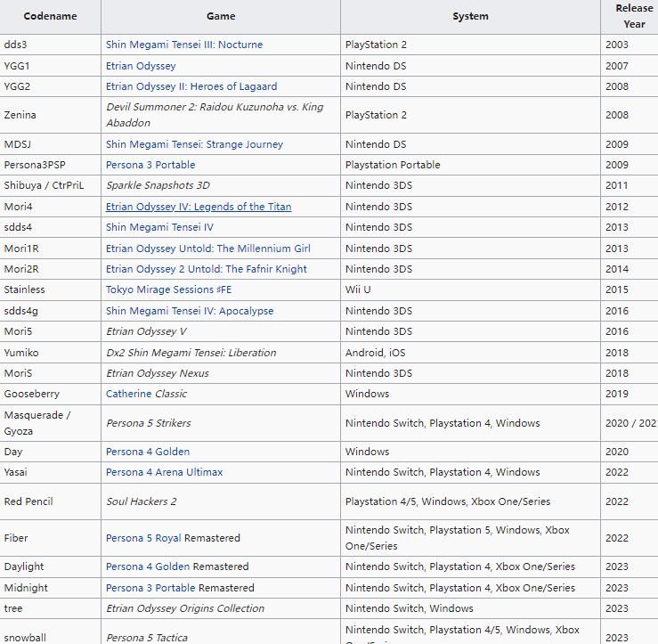658x644 pixels.
Task: Click the Android, iOS system cell
Action: tap(470, 353)
